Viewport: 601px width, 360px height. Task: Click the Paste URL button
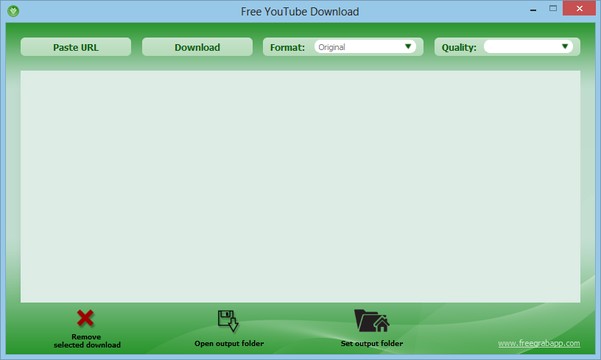[76, 47]
